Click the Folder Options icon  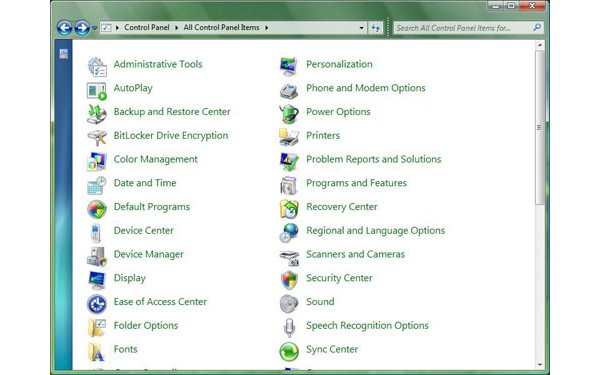pyautogui.click(x=97, y=328)
